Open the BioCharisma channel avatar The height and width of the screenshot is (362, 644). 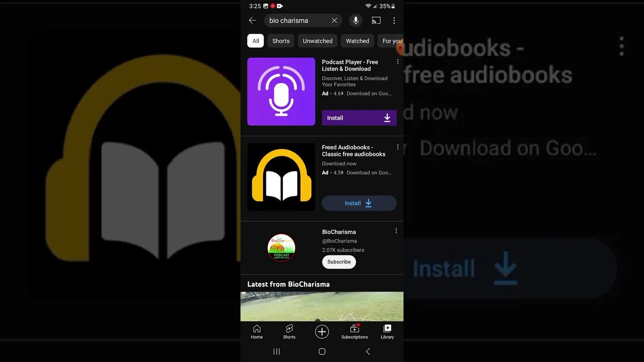coord(281,248)
